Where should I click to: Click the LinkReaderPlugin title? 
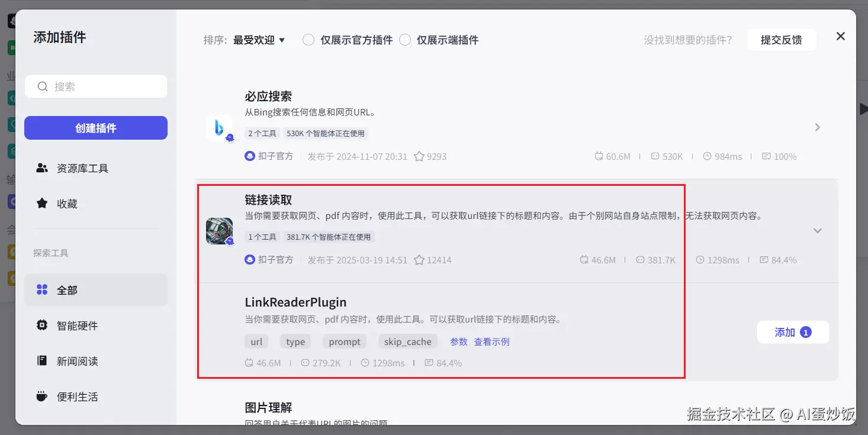coord(295,302)
